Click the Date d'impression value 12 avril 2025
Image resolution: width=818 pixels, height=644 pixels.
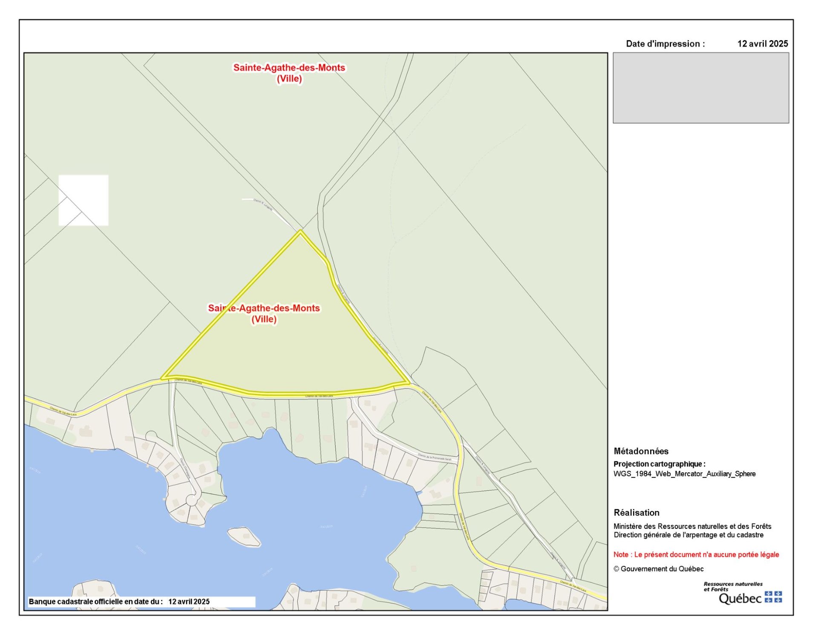[x=762, y=43]
